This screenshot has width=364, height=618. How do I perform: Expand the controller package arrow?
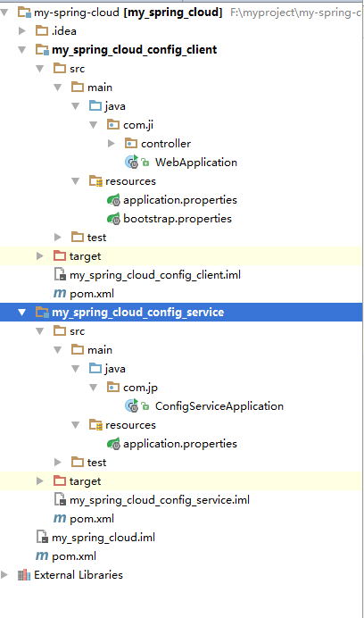tap(112, 144)
